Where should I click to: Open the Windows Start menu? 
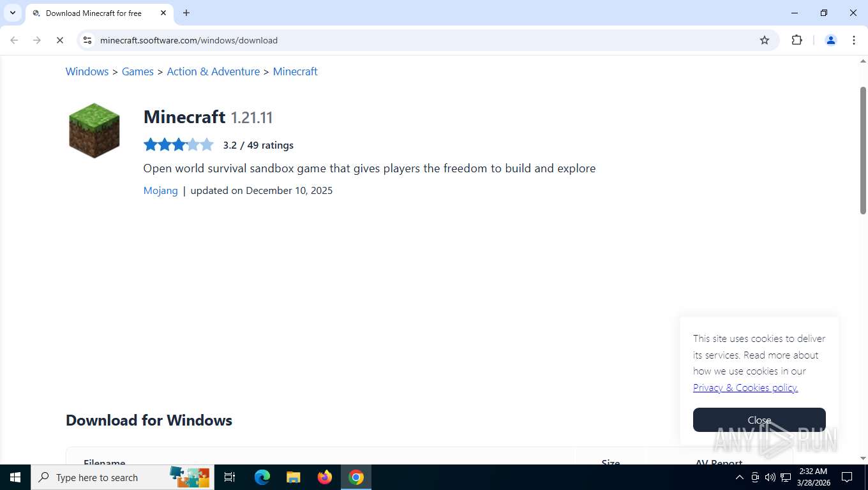click(x=15, y=477)
